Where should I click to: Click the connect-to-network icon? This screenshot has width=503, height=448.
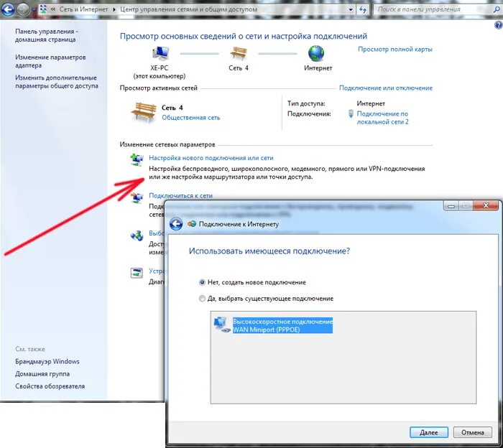click(137, 197)
